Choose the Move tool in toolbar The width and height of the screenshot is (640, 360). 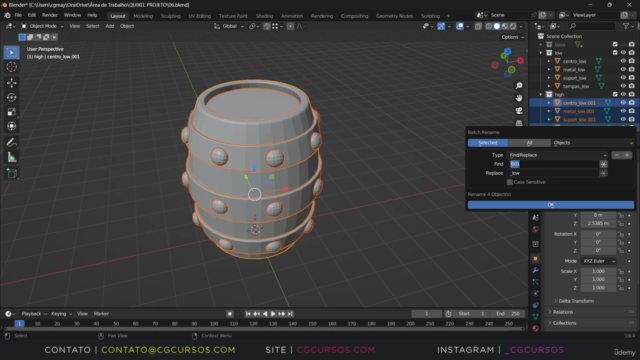11,83
